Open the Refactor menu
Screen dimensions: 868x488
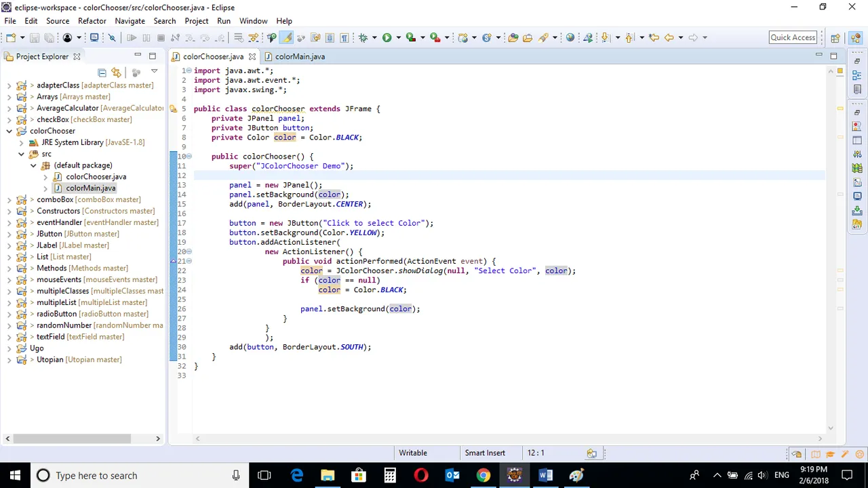click(92, 20)
